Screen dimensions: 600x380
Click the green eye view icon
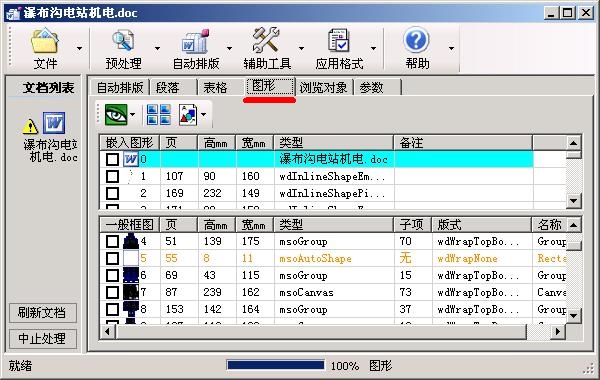pos(116,114)
